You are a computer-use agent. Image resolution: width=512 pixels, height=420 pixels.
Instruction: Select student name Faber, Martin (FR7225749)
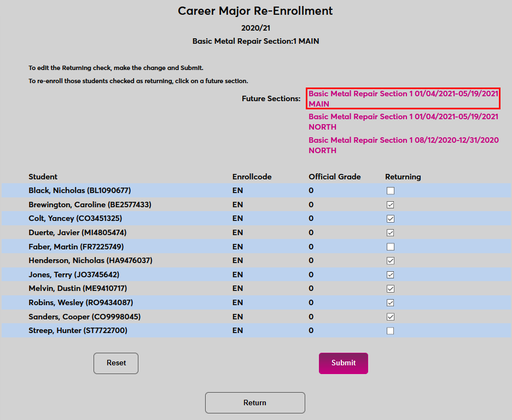76,247
